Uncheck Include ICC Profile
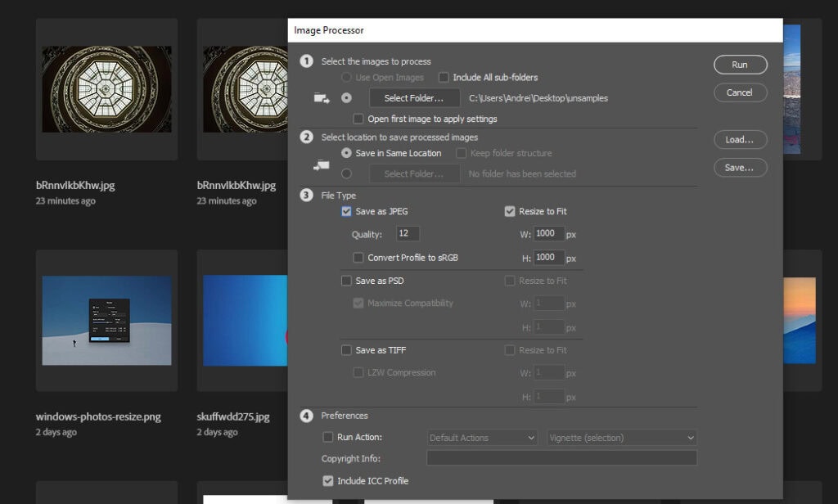This screenshot has height=504, width=838. coord(328,480)
